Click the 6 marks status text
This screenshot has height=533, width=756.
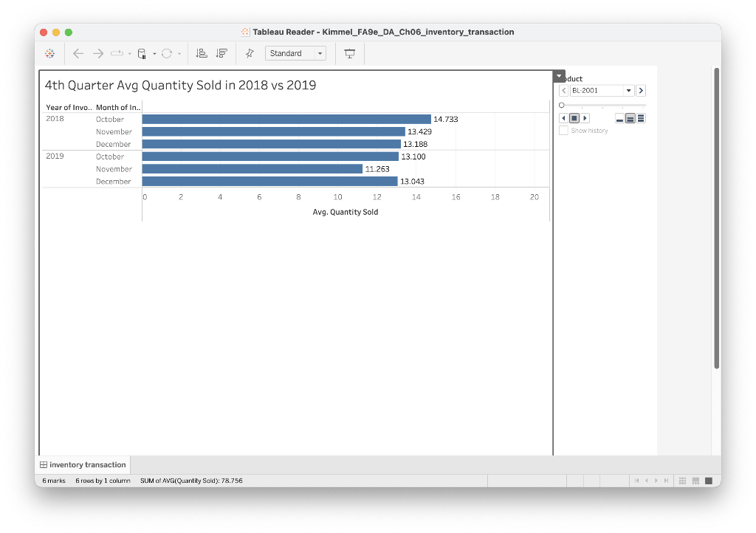click(53, 481)
